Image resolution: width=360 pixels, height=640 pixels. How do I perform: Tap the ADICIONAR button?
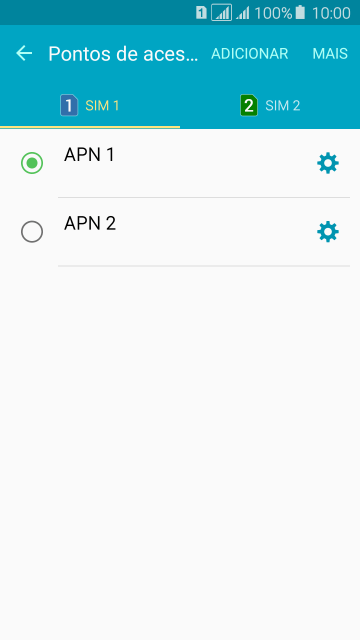coord(249,54)
